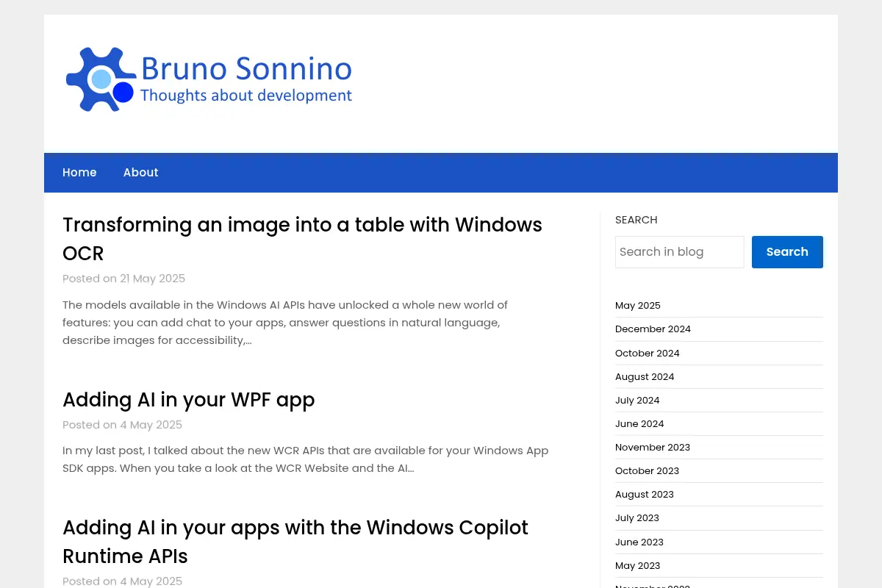Screen dimensions: 882x588
Task: Click the 21 May 2025 post date
Action: click(x=152, y=279)
